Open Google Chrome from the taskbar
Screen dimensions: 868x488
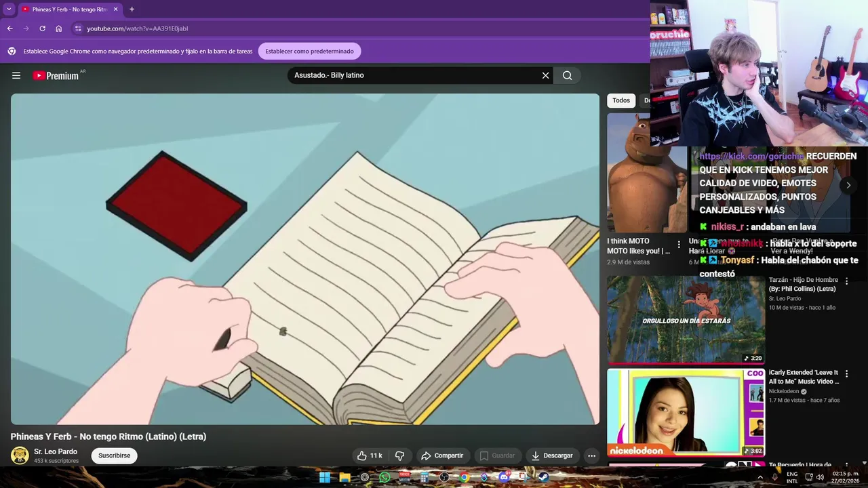pos(464,477)
